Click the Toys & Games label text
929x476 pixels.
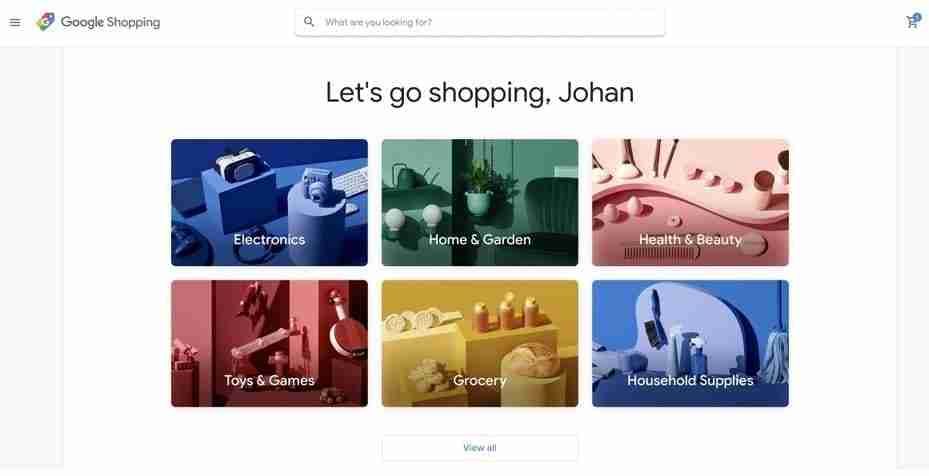(x=269, y=381)
